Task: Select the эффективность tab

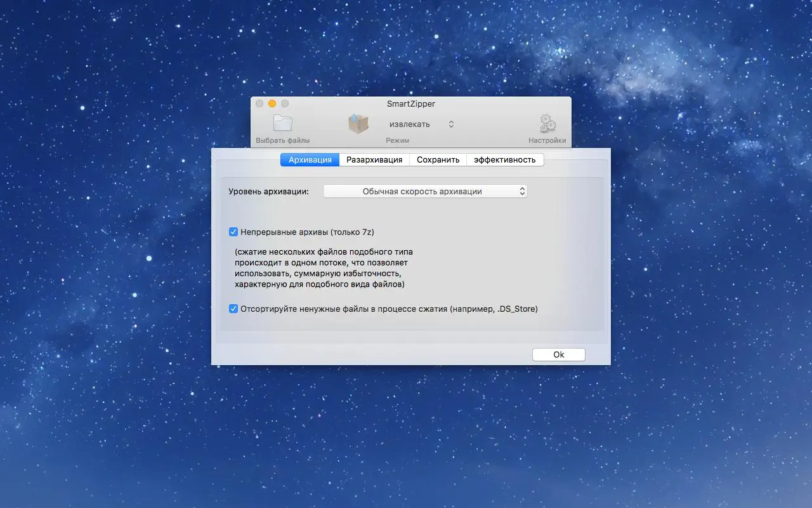Action: (505, 160)
